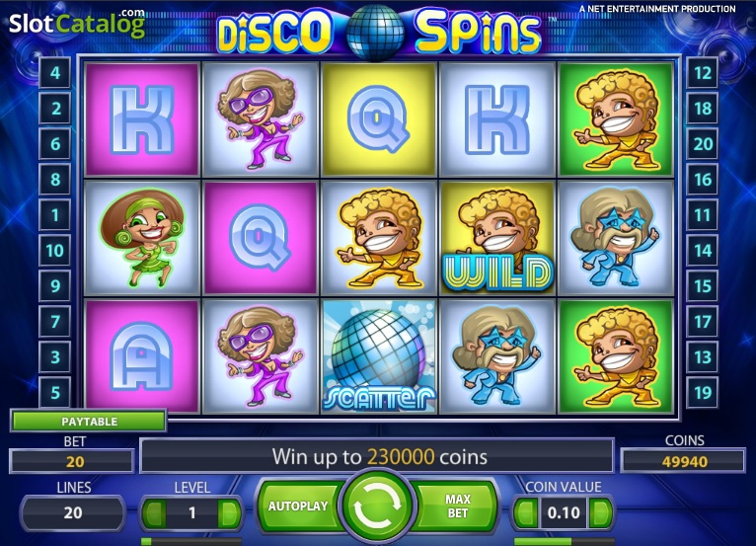
Task: Click the coin value slider bar
Action: click(x=565, y=541)
